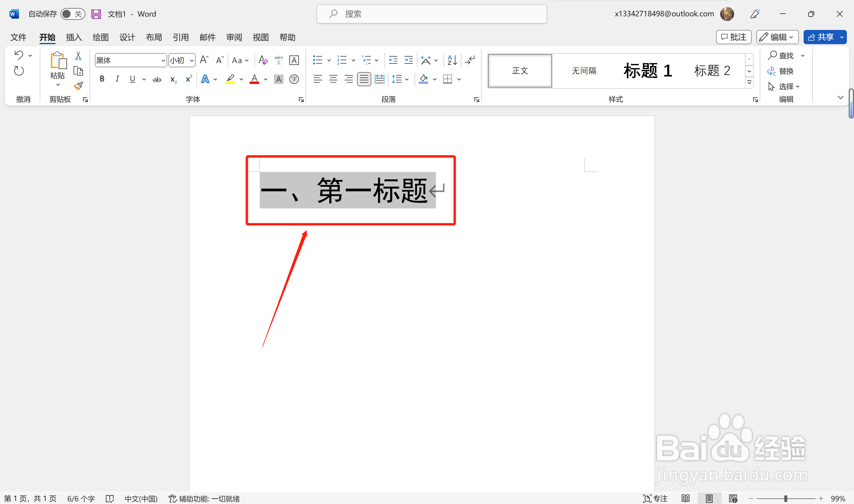Apply red font color

pyautogui.click(x=254, y=79)
